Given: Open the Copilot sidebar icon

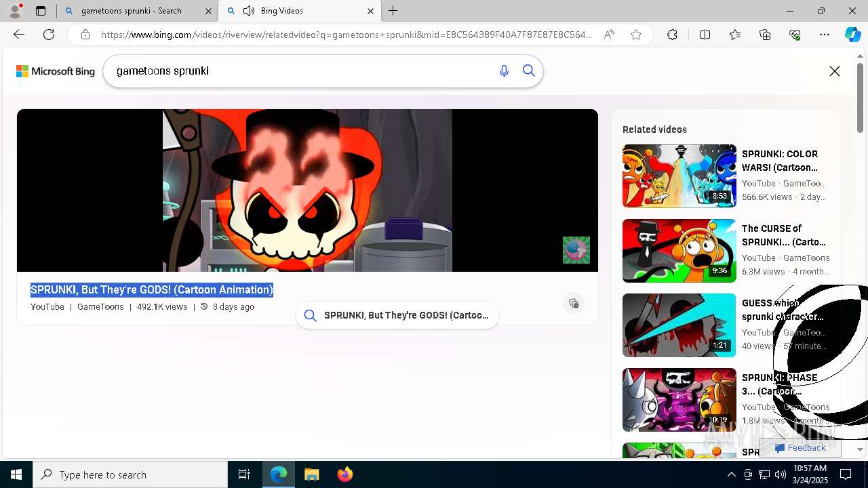Looking at the screenshot, I should pos(852,35).
